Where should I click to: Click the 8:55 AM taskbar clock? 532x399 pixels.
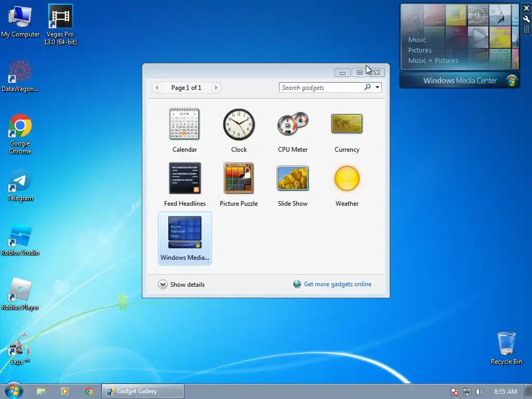coord(505,392)
